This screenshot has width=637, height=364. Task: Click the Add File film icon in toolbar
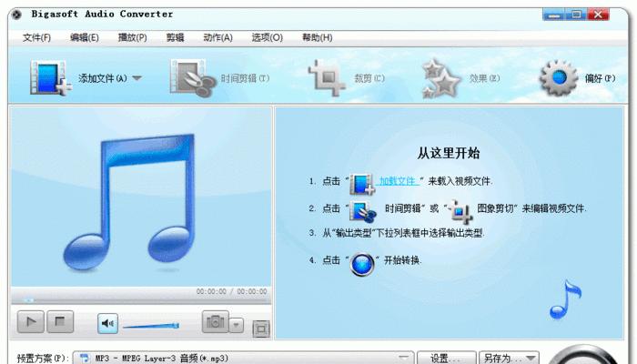tap(51, 78)
